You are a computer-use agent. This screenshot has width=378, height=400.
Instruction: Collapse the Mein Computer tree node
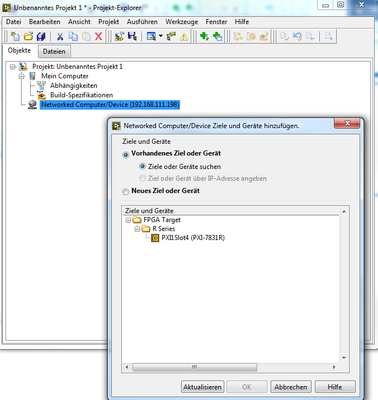tap(22, 76)
